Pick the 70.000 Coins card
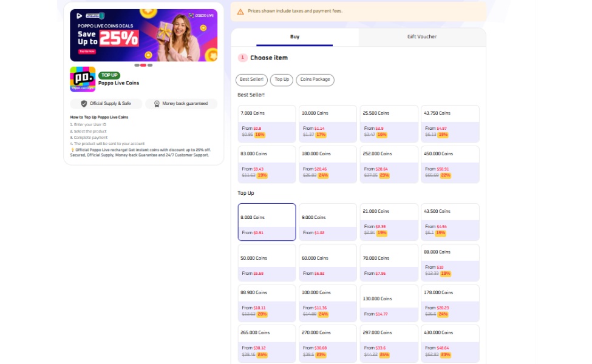 point(389,263)
